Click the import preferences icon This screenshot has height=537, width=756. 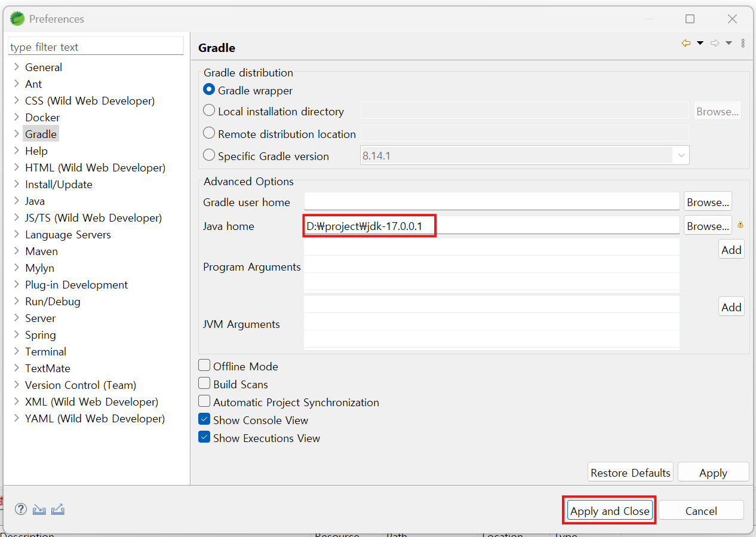coord(39,510)
